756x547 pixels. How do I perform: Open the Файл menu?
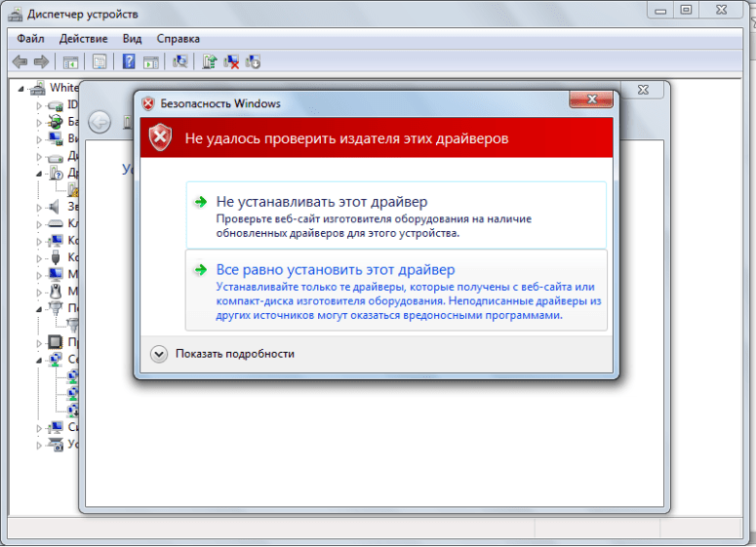30,39
